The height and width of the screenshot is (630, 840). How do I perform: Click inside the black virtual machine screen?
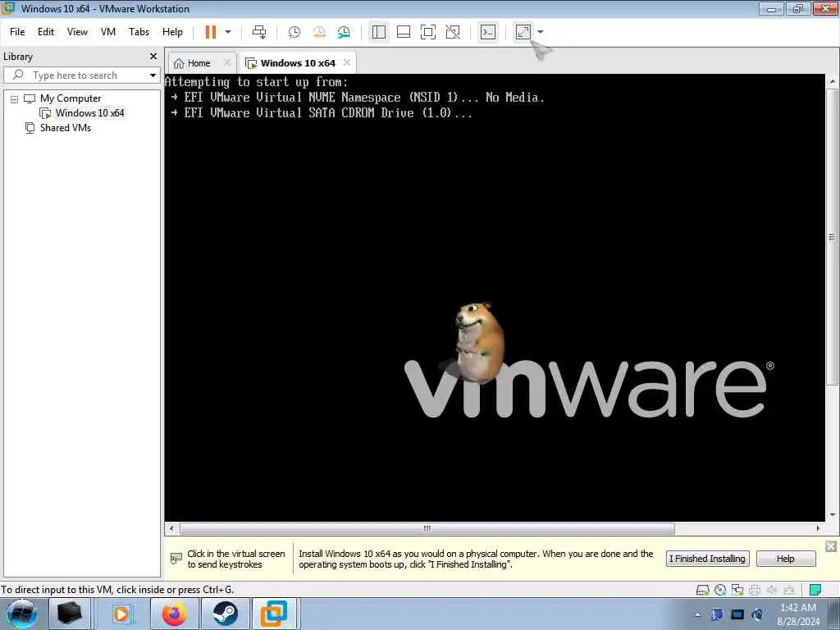494,297
